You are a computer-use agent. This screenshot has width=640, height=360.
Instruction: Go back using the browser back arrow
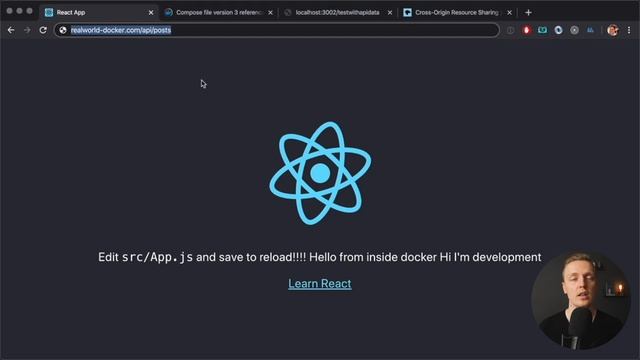11,30
